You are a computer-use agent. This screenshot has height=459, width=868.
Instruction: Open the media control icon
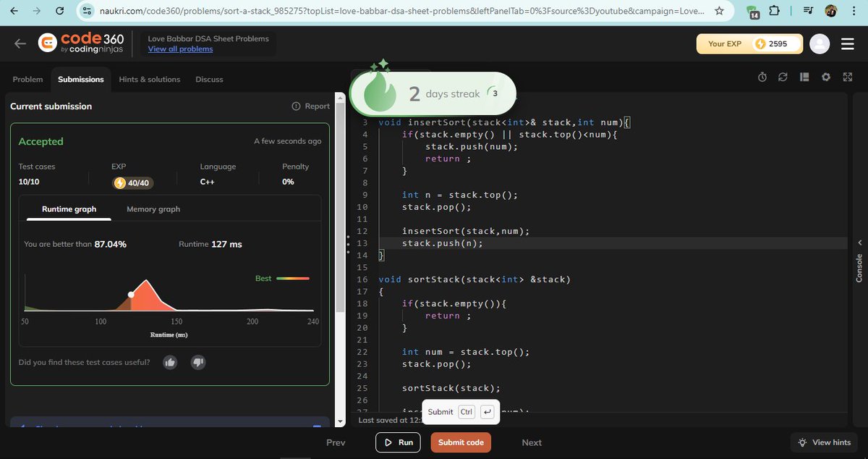[x=808, y=11]
